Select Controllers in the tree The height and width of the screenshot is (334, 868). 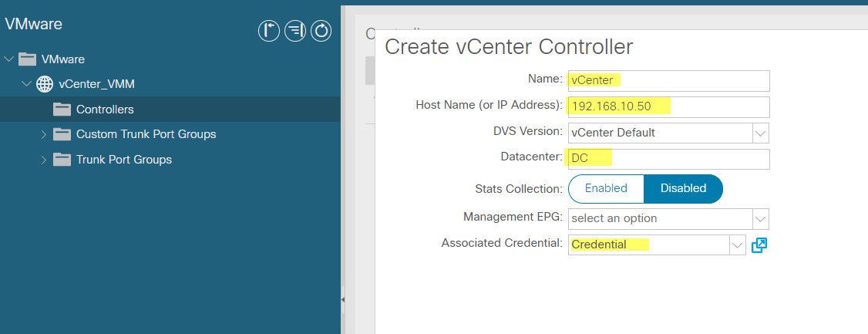105,110
